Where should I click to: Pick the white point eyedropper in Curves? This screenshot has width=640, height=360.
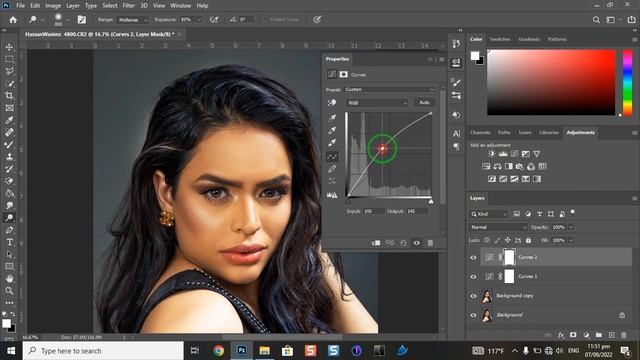tap(332, 143)
